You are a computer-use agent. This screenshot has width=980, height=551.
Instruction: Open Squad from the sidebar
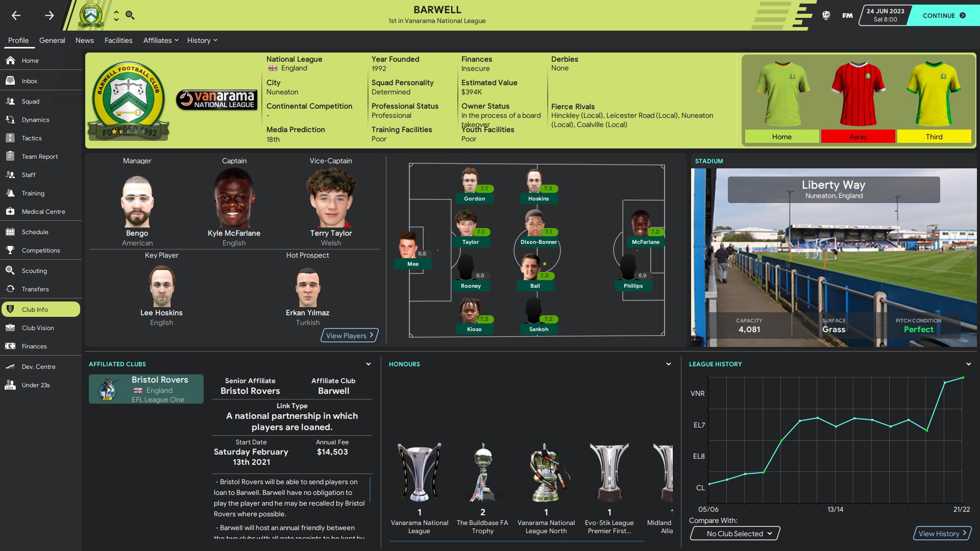tap(41, 101)
